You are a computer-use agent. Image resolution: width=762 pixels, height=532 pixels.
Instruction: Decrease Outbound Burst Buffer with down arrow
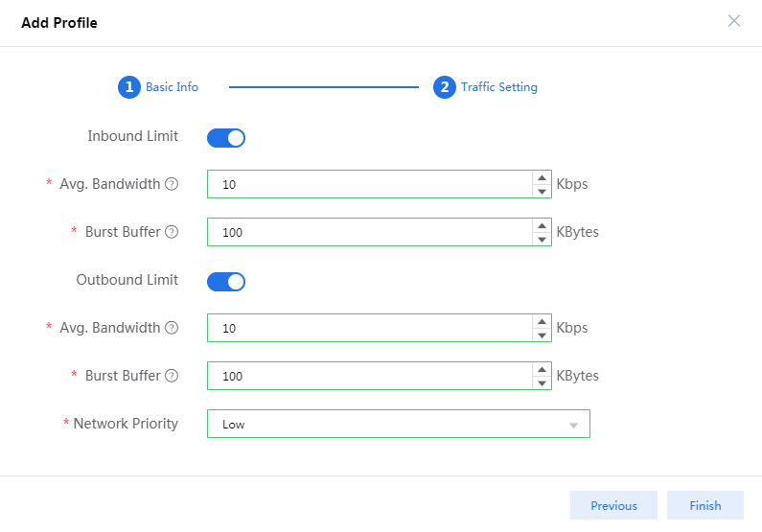pos(543,382)
